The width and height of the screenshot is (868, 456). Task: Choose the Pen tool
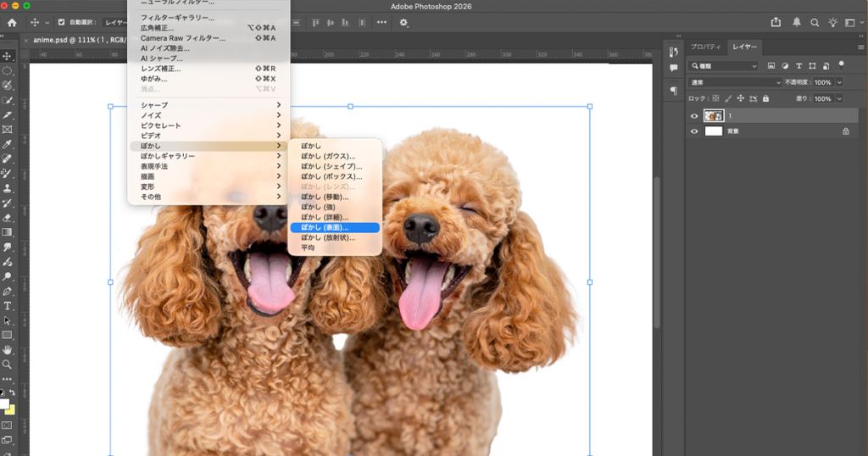(x=8, y=291)
